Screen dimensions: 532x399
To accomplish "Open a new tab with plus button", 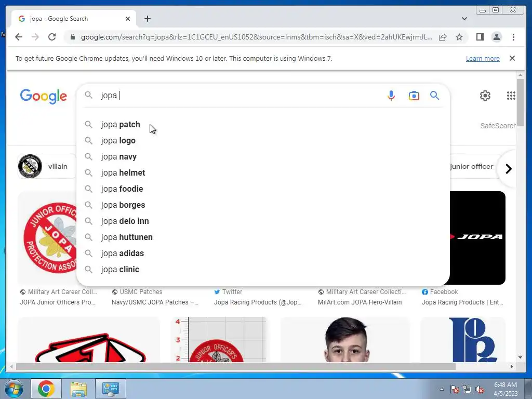I will point(147,19).
